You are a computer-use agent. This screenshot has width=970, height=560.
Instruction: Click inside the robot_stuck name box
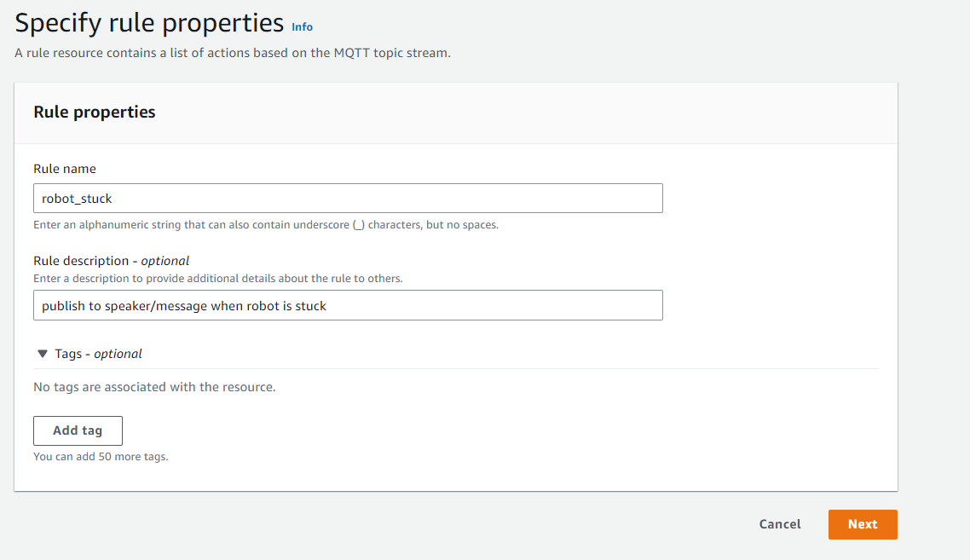(348, 198)
